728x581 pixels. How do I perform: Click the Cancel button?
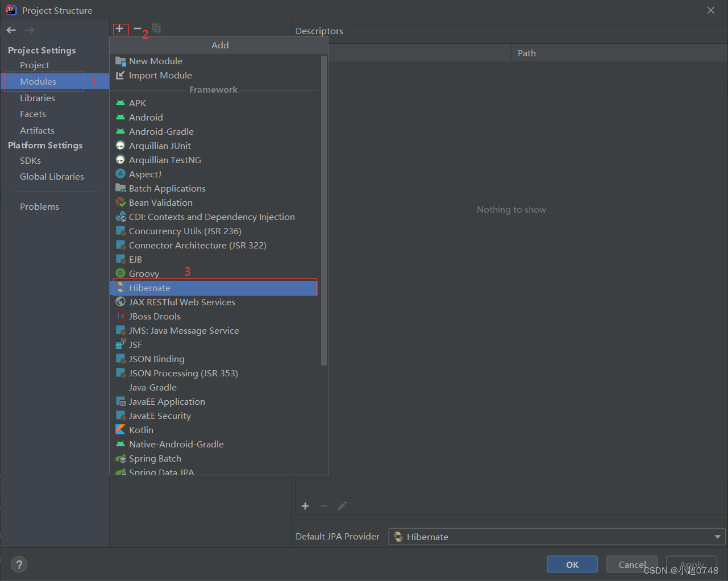(x=632, y=565)
